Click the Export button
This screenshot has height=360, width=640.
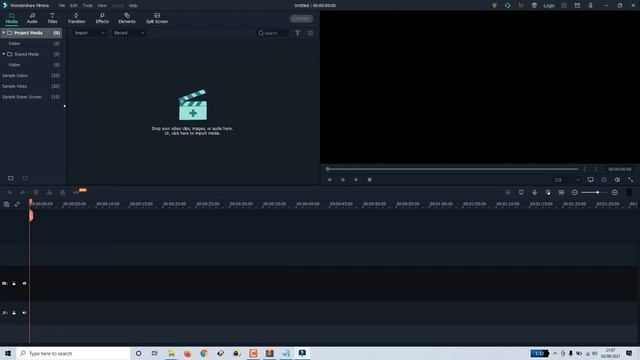(301, 19)
